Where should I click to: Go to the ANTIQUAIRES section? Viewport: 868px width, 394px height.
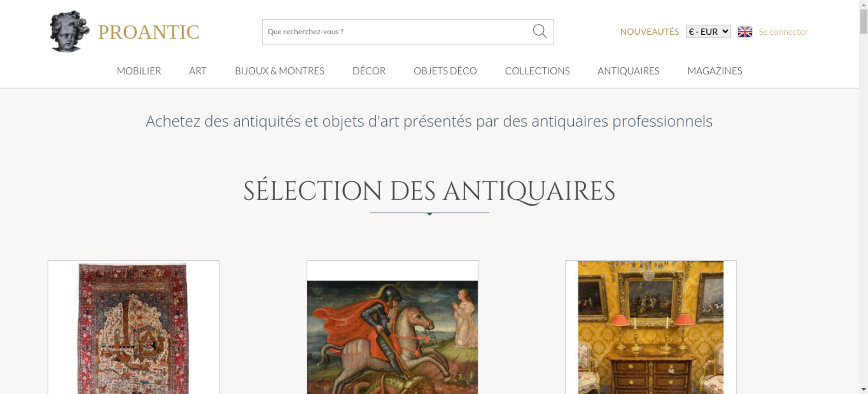628,71
